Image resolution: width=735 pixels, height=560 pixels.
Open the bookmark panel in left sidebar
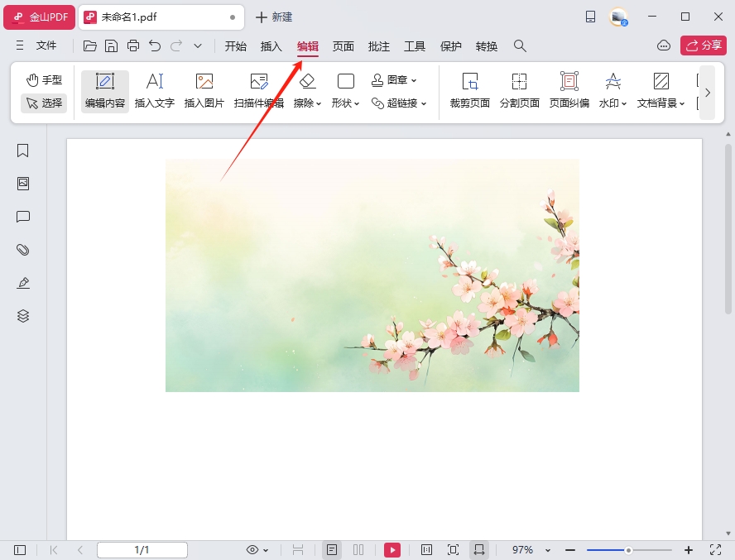[x=23, y=151]
